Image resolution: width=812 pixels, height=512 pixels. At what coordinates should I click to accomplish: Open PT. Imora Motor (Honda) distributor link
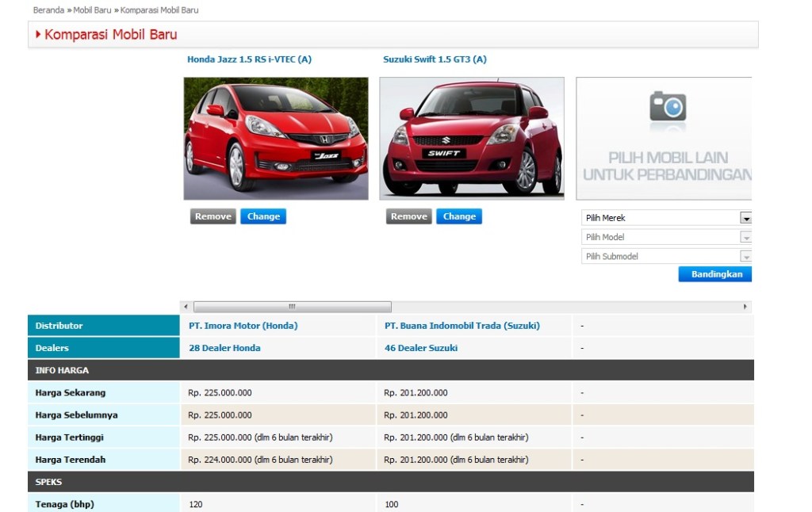click(x=243, y=326)
